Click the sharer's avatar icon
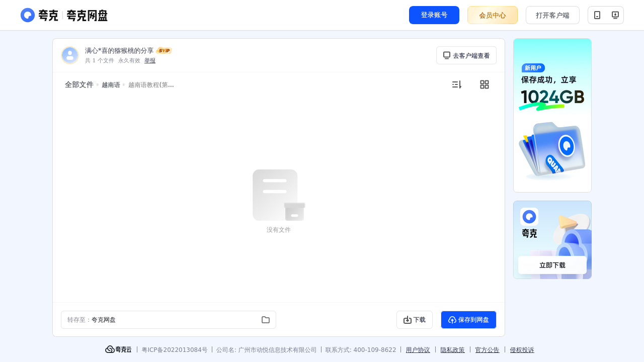 pos(70,55)
